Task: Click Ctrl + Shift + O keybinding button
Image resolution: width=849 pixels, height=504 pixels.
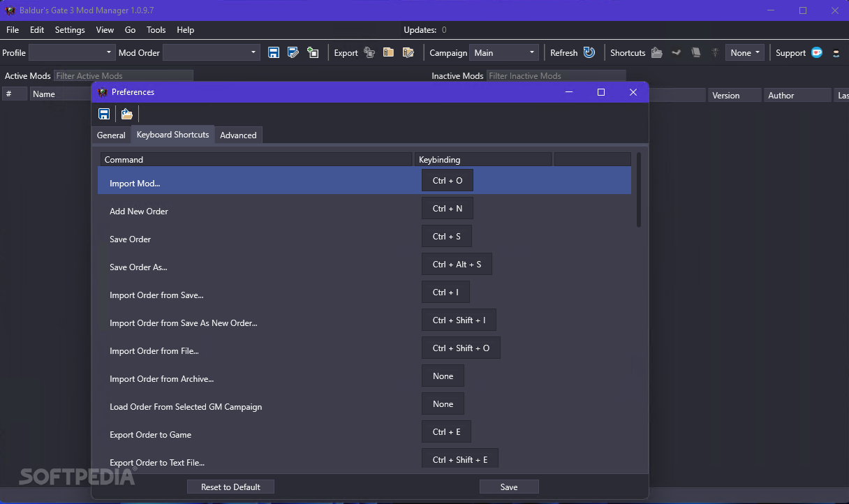Action: pos(461,348)
